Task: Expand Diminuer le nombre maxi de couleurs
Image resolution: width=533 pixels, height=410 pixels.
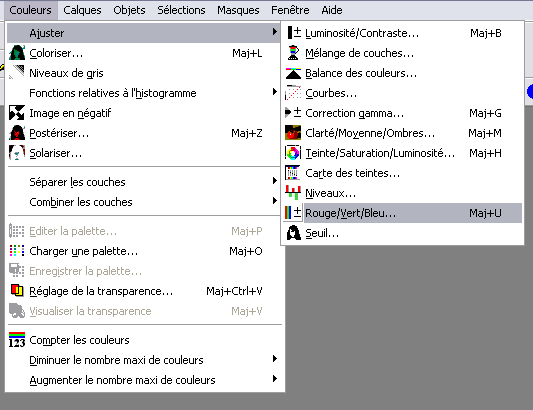Action: [143, 360]
